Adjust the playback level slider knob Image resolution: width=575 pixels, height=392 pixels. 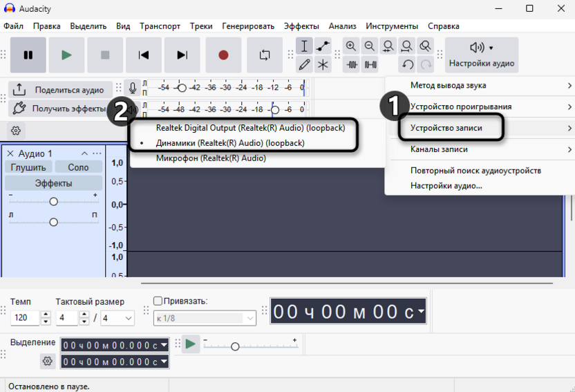[275, 110]
